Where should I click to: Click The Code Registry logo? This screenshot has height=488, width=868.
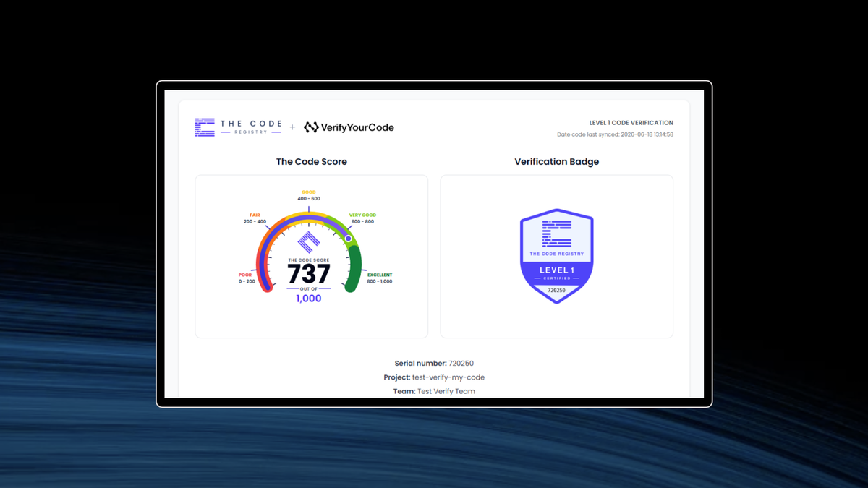click(238, 127)
